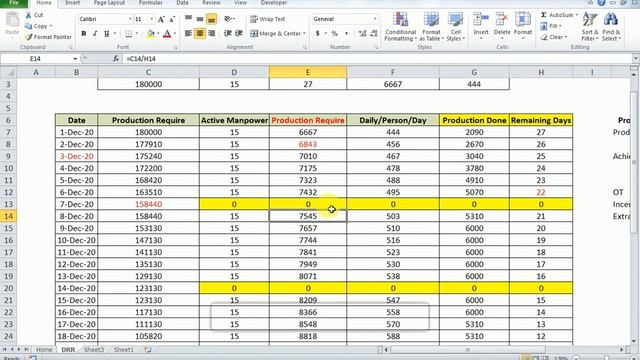
Task: Open Find & Select binoculars
Action: point(611,27)
